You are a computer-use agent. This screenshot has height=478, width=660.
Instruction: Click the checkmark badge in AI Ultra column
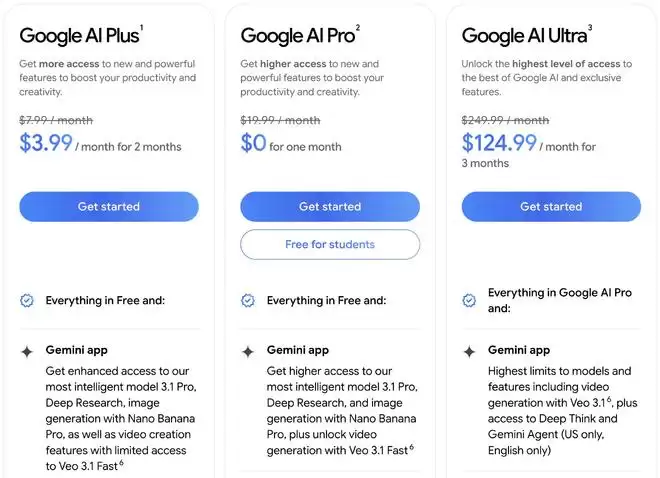[469, 300]
